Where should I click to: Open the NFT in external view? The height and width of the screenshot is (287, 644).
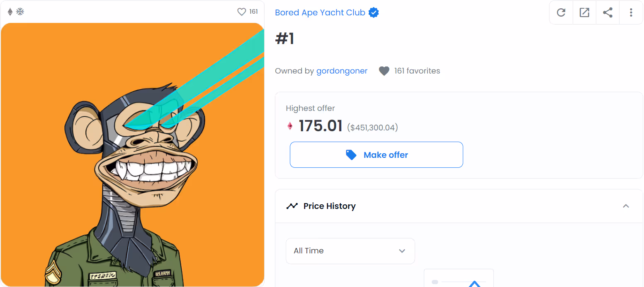(x=584, y=12)
